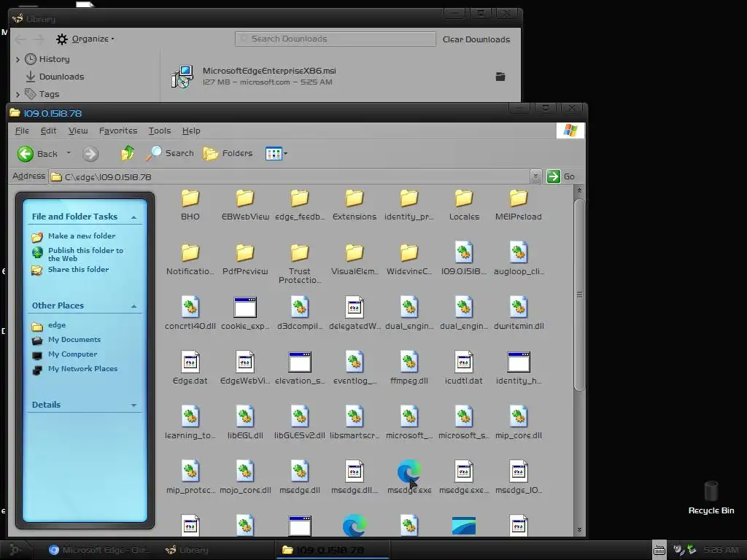Image resolution: width=747 pixels, height=560 pixels.
Task: Open the View menu
Action: (78, 131)
